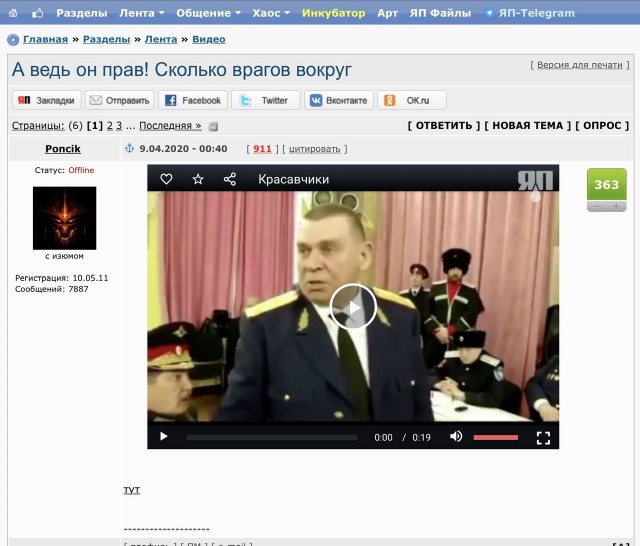Share the topic on Facebook
This screenshot has height=546, width=640.
193,100
